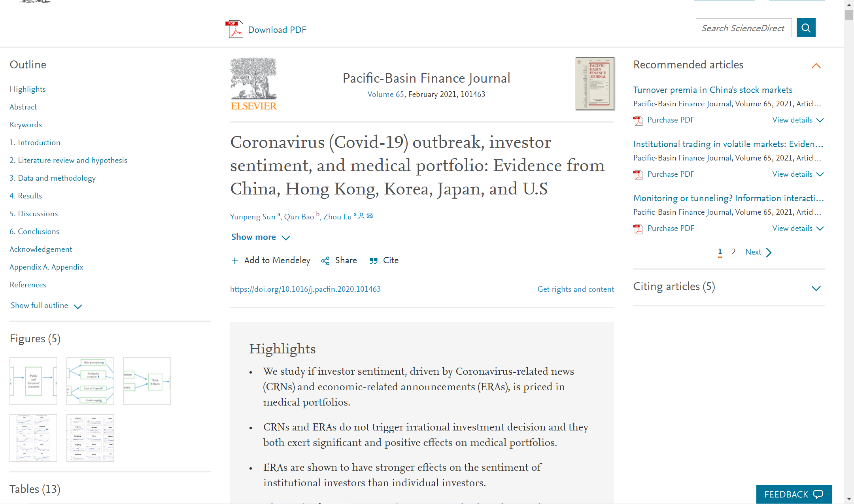
Task: Open the Feedback chat button
Action: [x=794, y=494]
